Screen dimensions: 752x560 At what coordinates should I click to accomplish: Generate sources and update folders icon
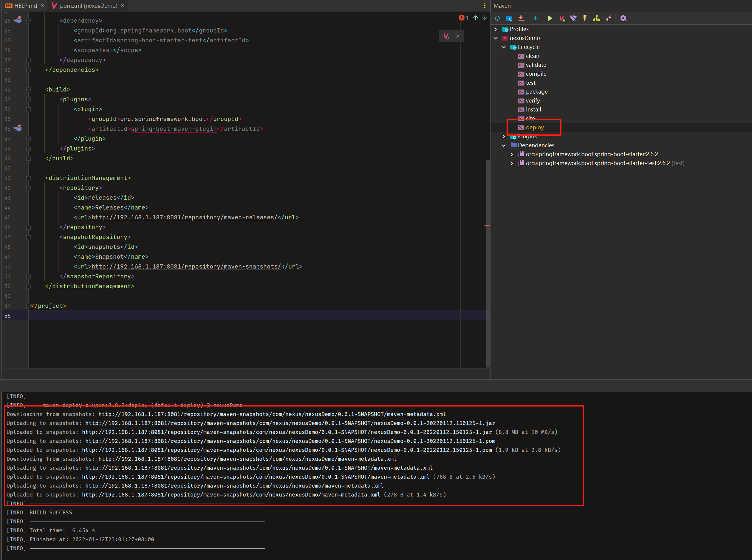click(509, 18)
